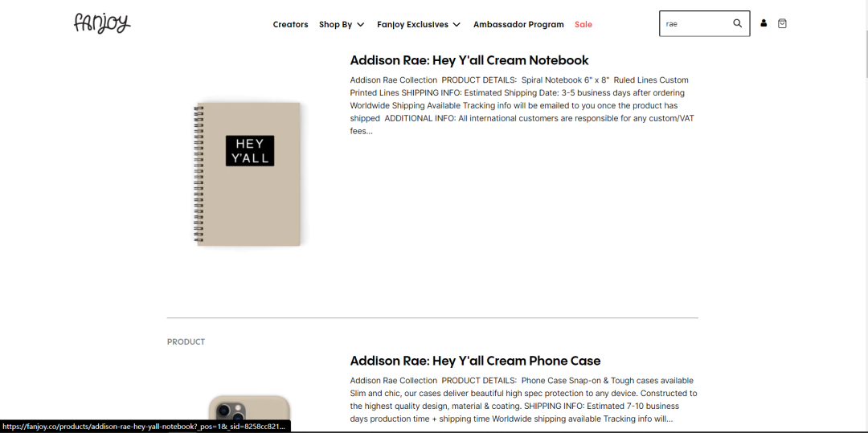Open the Hey Y'all Cream Notebook title
The width and height of the screenshot is (868, 433).
(469, 60)
